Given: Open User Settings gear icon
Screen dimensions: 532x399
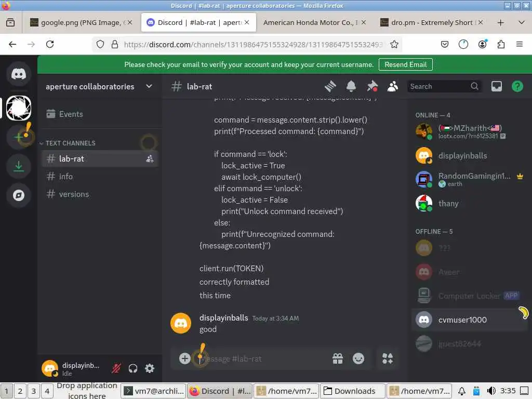Looking at the screenshot, I should click(150, 368).
